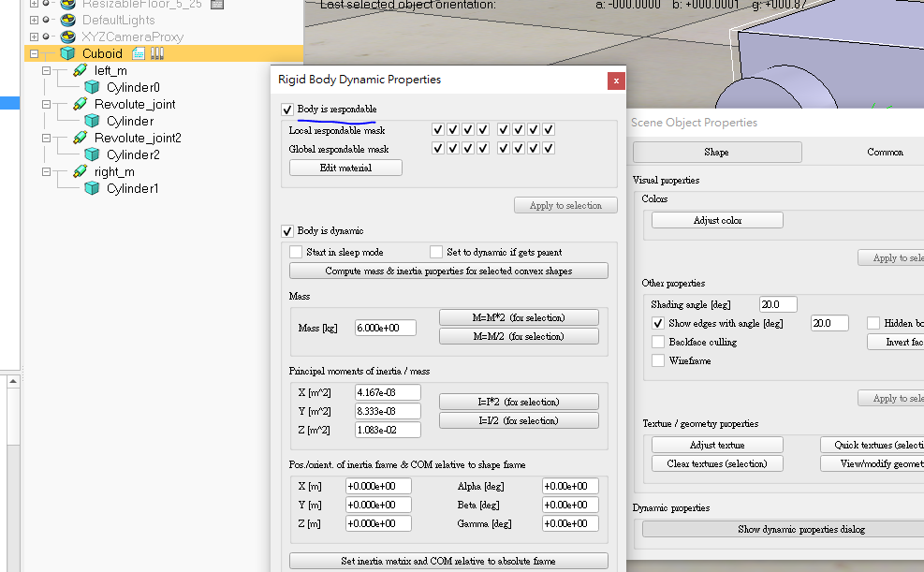This screenshot has height=572, width=924.
Task: Collapse the Cuboid tree node
Action: point(34,53)
